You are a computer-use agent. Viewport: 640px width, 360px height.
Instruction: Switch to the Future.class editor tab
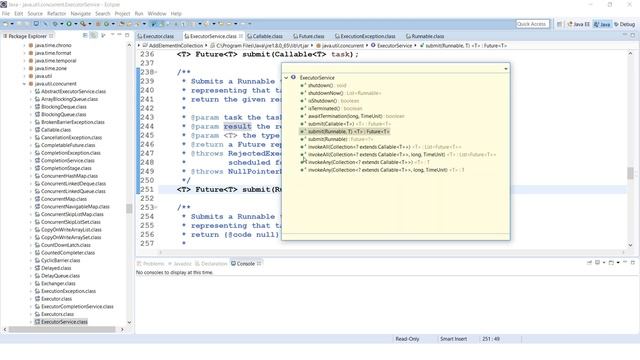[x=309, y=36]
